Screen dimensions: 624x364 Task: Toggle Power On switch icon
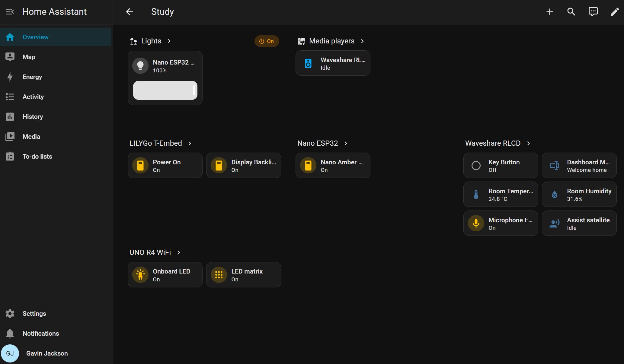[140, 166]
